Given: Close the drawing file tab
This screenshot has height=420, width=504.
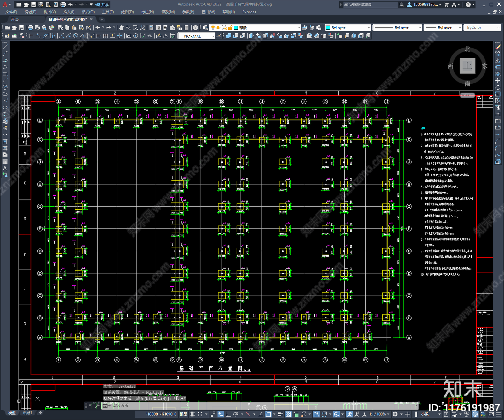Looking at the screenshot, I should [x=91, y=20].
